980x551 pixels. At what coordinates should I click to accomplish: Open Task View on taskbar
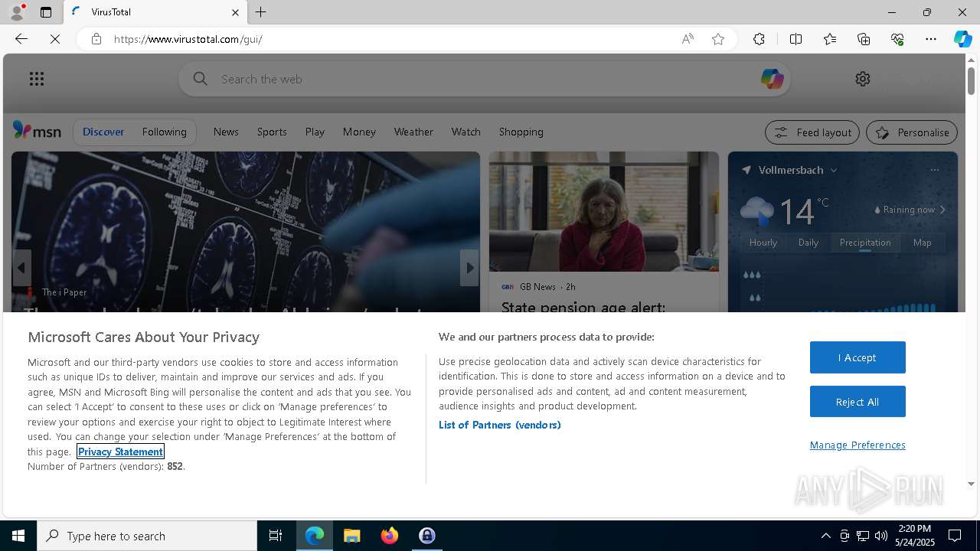(276, 536)
